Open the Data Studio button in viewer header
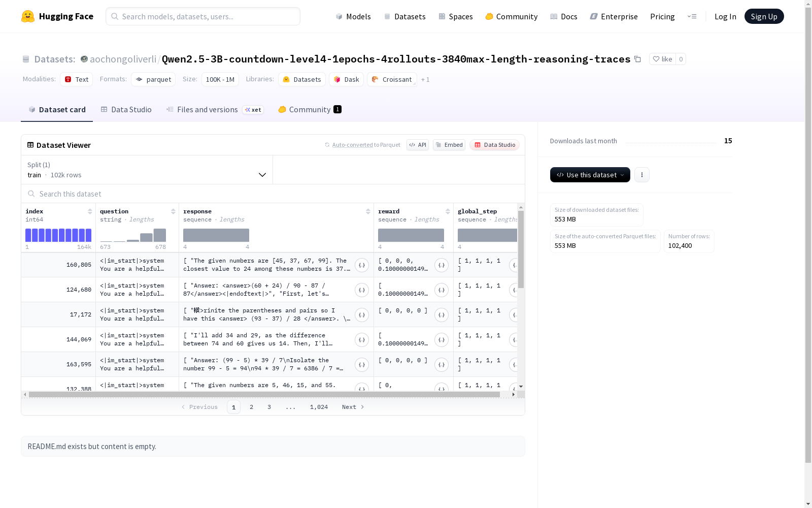 (495, 145)
